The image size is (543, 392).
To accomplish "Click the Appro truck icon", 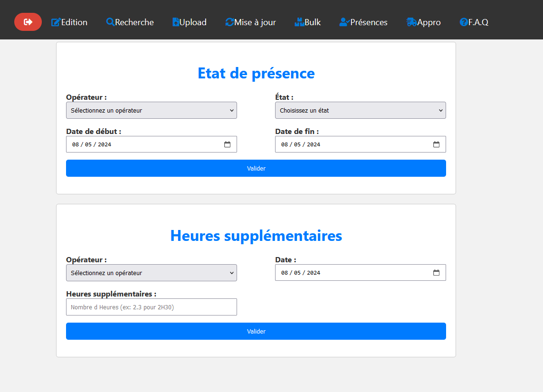I will (x=411, y=22).
